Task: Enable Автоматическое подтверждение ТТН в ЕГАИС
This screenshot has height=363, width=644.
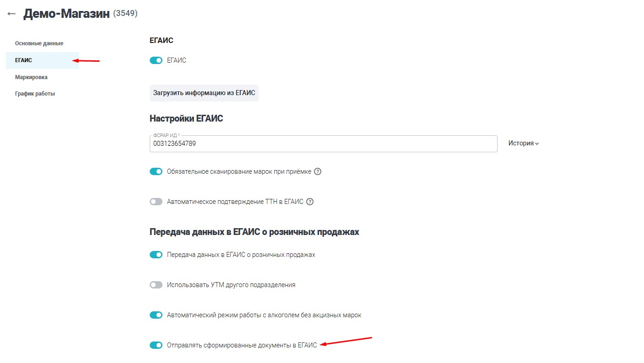Action: pos(156,202)
